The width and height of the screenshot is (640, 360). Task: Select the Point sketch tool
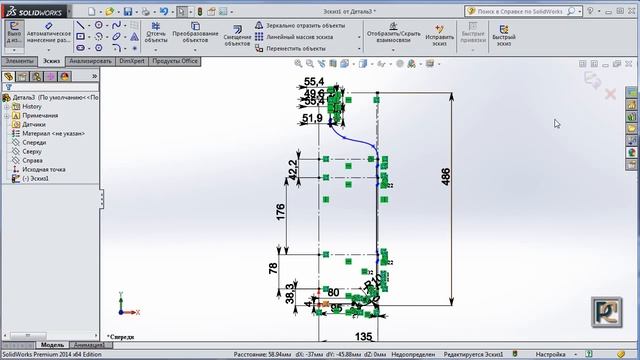click(x=134, y=48)
